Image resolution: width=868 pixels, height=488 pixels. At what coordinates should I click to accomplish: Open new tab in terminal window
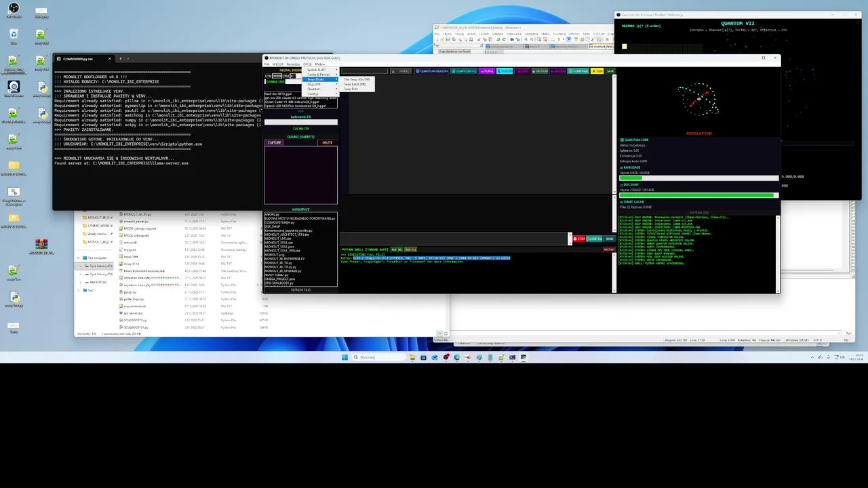pyautogui.click(x=120, y=58)
